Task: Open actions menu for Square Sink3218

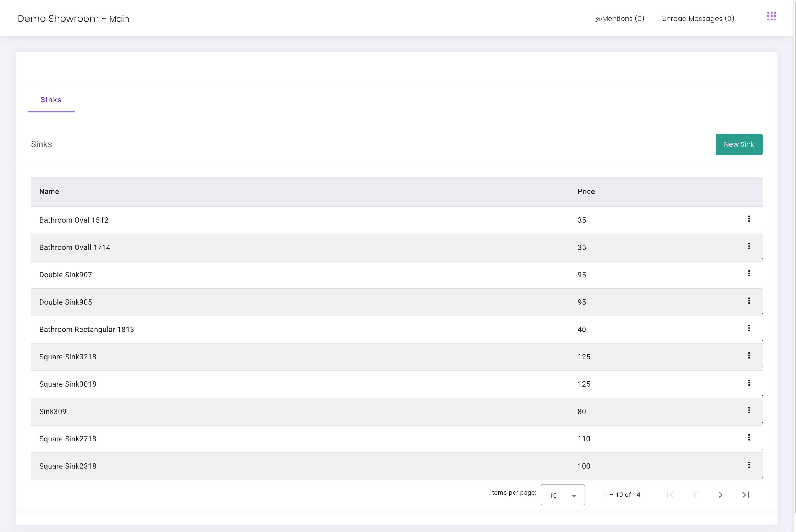Action: tap(749, 355)
